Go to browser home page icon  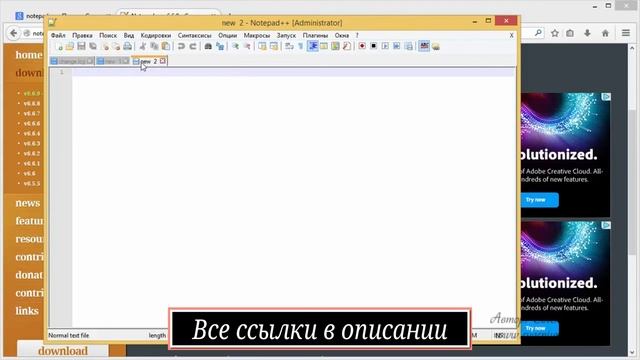605,33
